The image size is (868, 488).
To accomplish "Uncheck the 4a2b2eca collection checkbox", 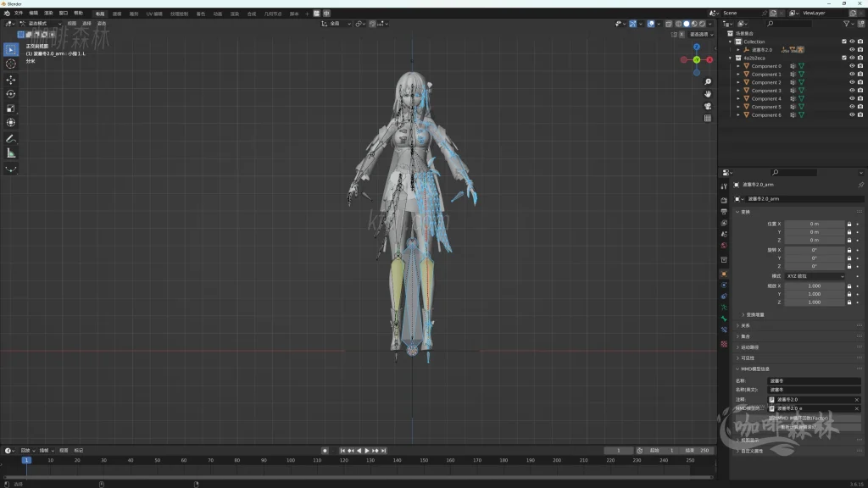I will point(844,58).
